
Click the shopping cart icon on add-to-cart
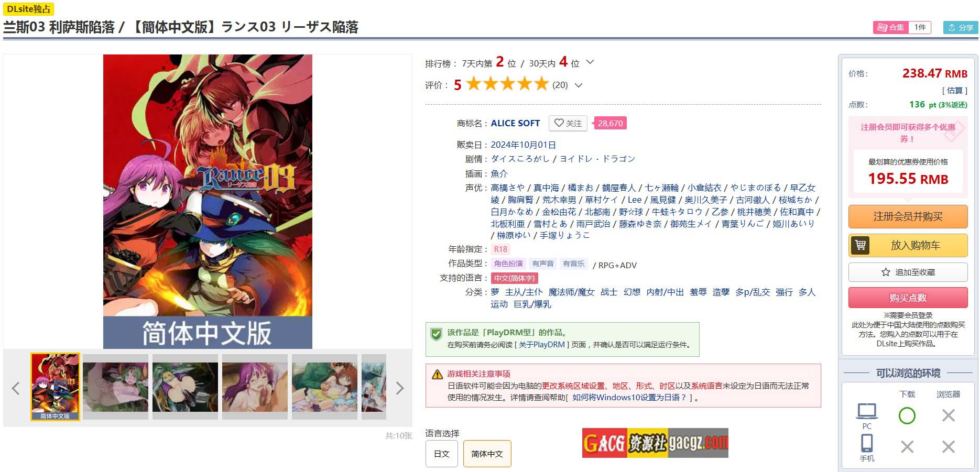coord(860,245)
